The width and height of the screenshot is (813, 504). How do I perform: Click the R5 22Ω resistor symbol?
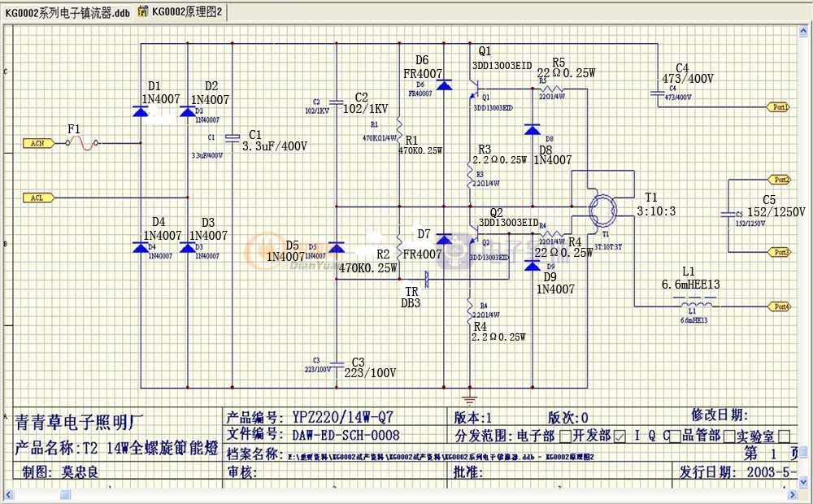pos(551,89)
